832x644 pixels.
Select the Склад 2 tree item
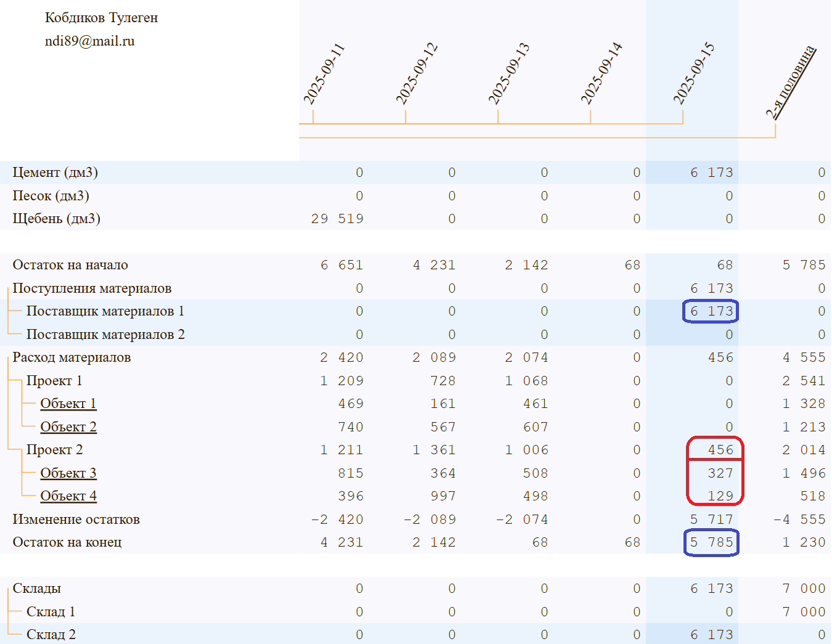coord(51,635)
